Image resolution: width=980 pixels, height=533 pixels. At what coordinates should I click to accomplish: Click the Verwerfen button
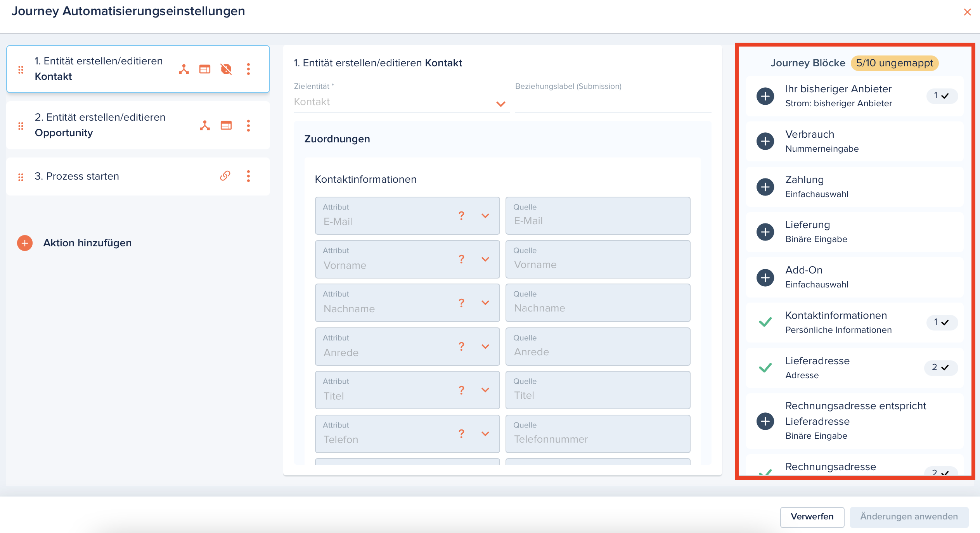click(x=812, y=517)
